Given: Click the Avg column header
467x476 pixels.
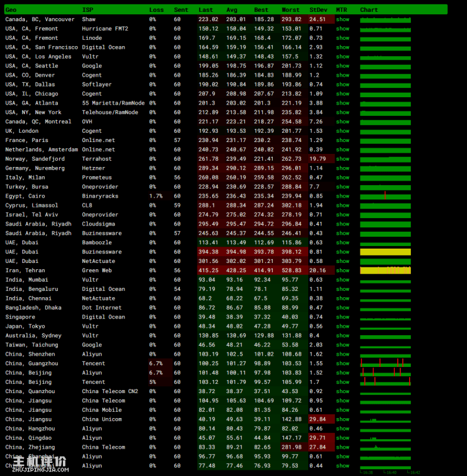Looking at the screenshot, I should pyautogui.click(x=232, y=10).
